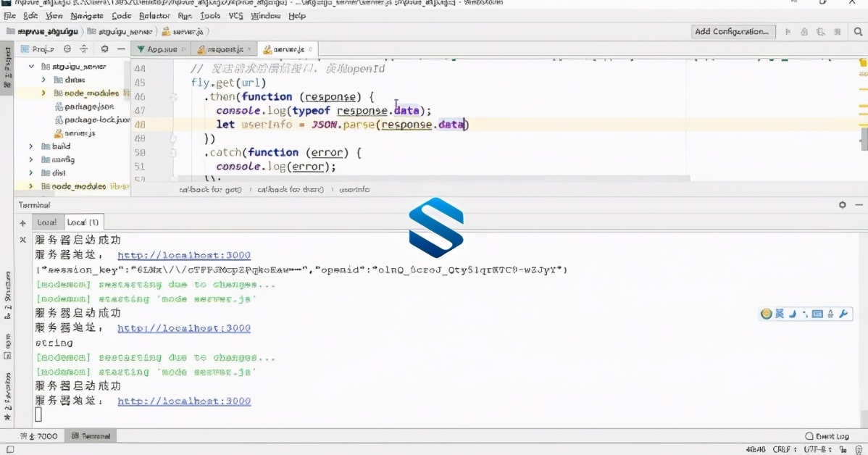This screenshot has height=455, width=868.
Task: Hide the Project tool window with minus icon
Action: 121,49
